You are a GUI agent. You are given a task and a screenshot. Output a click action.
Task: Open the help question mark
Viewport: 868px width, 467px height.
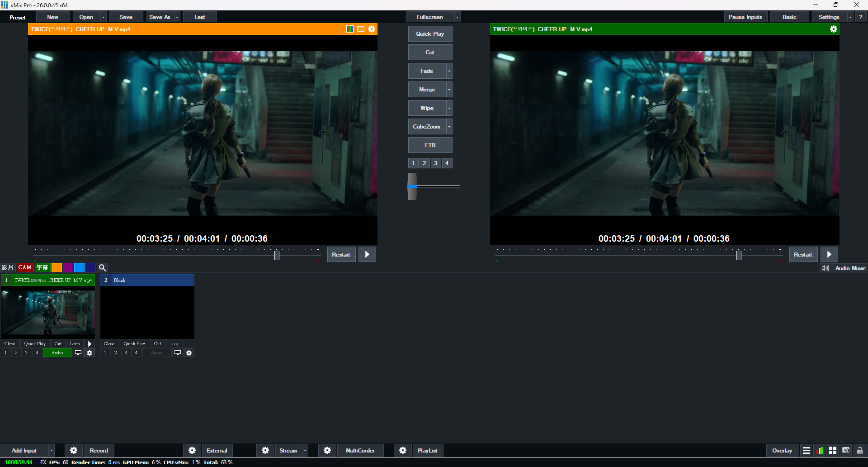(861, 17)
